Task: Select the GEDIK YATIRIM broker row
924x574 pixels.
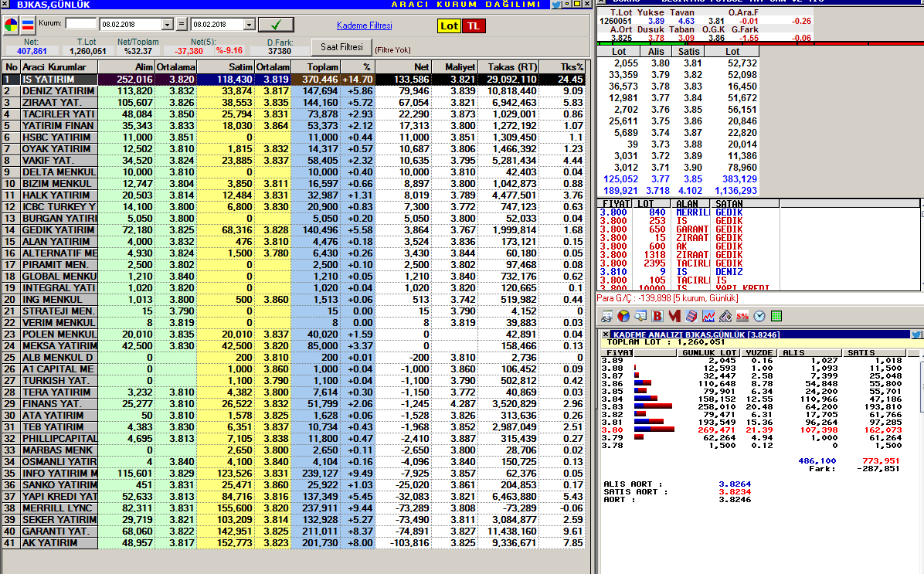Action: 294,230
